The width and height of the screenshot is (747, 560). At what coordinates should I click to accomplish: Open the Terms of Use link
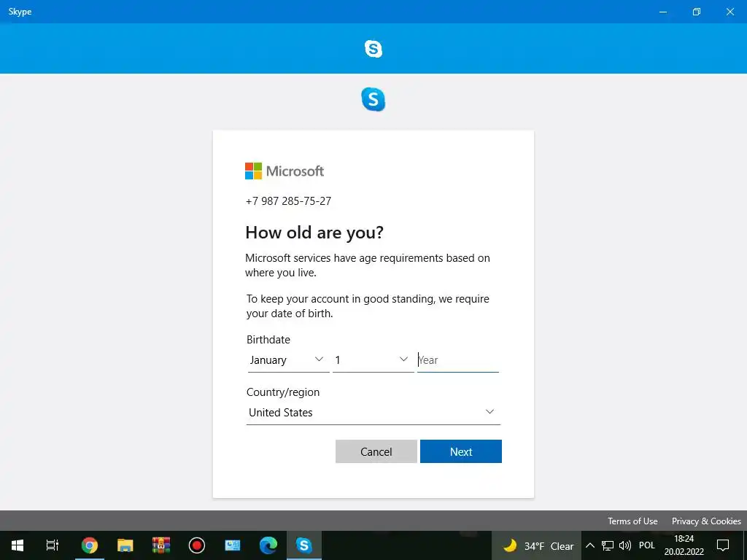[x=632, y=521]
